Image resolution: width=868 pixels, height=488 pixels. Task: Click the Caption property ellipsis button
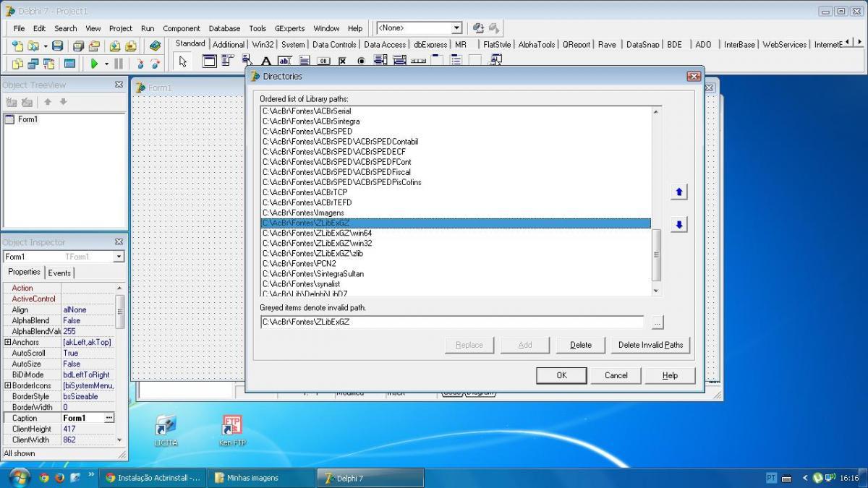coord(109,418)
